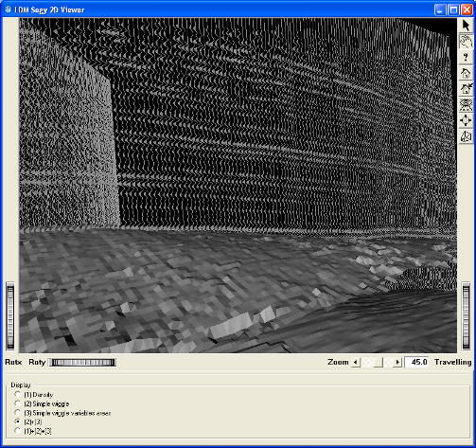Toggle perspective camera cube icon
The image size is (476, 448).
[x=466, y=136]
